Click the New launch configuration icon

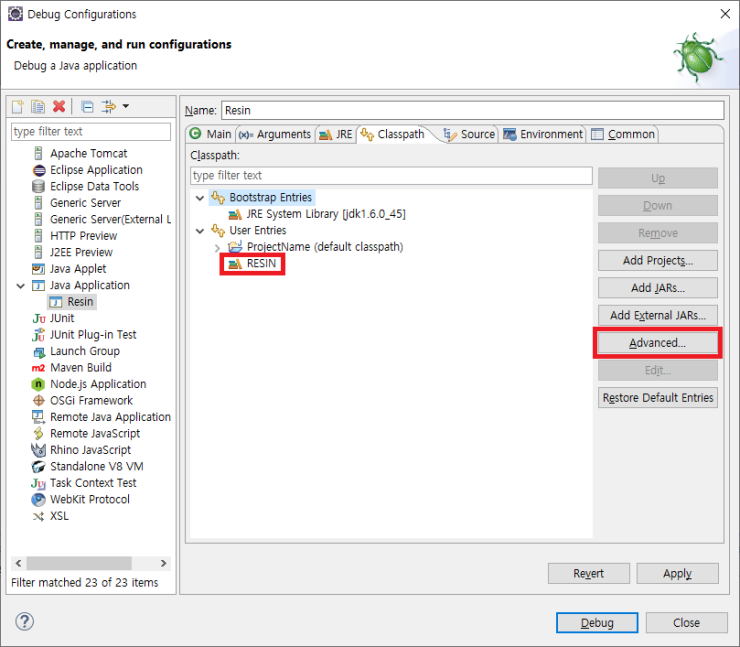click(17, 107)
